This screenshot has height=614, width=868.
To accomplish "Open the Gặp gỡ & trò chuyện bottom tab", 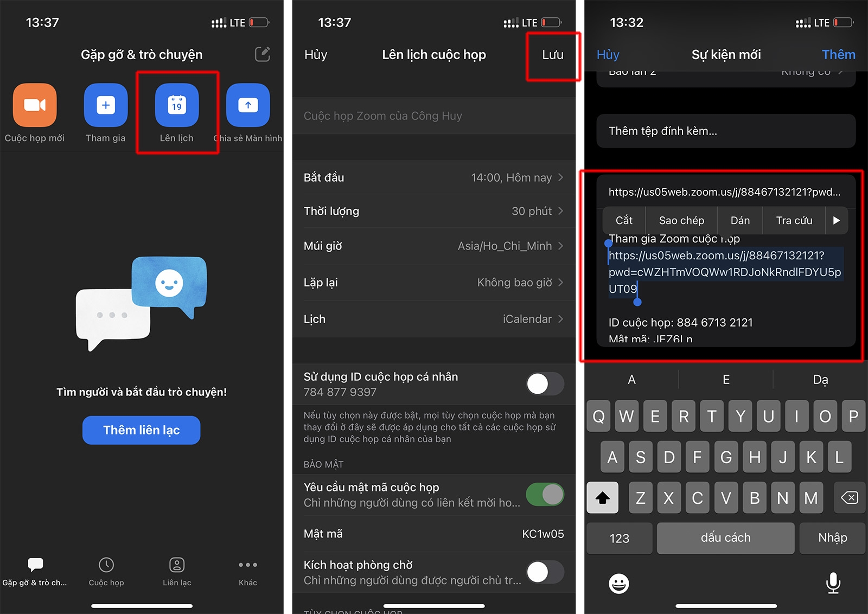I will point(35,572).
